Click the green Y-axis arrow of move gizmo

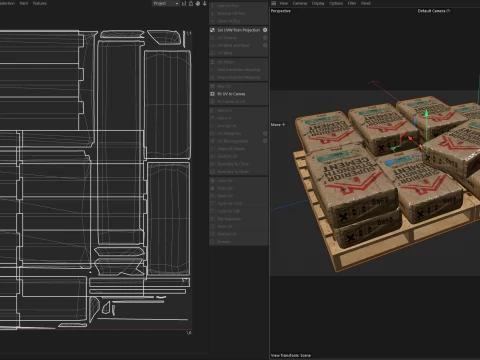(426, 114)
